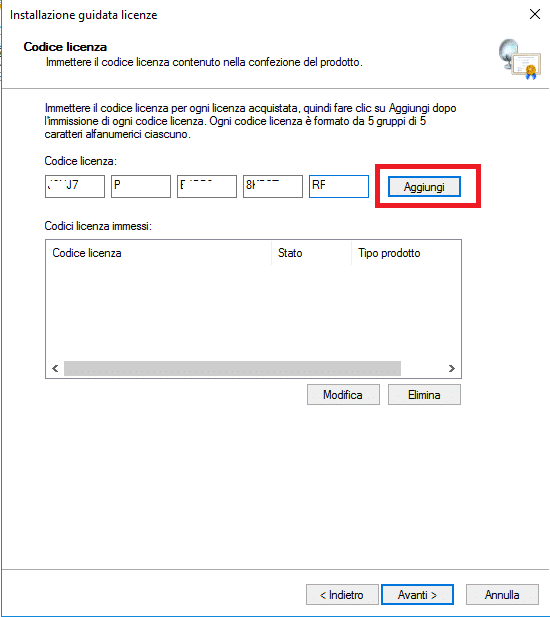The height and width of the screenshot is (617, 550).
Task: Proceed with the Avanti button
Action: tap(417, 595)
